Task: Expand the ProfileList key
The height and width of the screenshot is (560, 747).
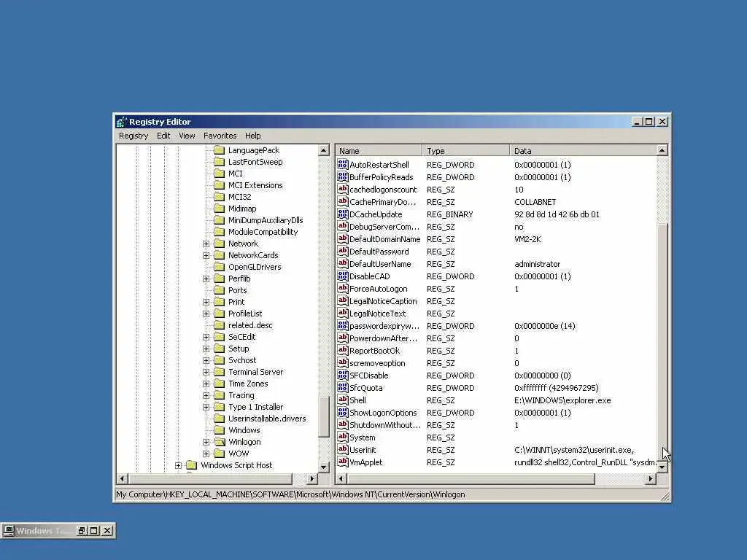Action: 206,314
